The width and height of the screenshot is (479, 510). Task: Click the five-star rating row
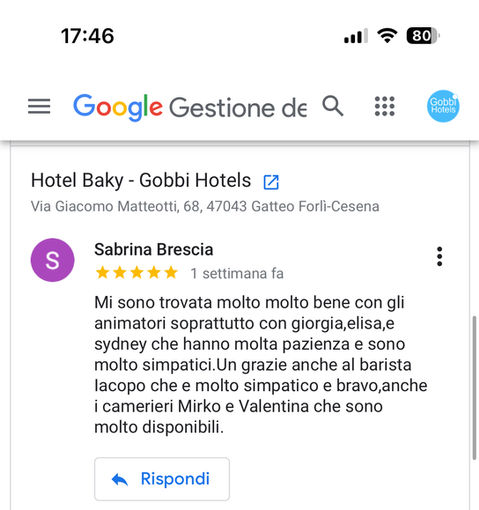pos(137,273)
